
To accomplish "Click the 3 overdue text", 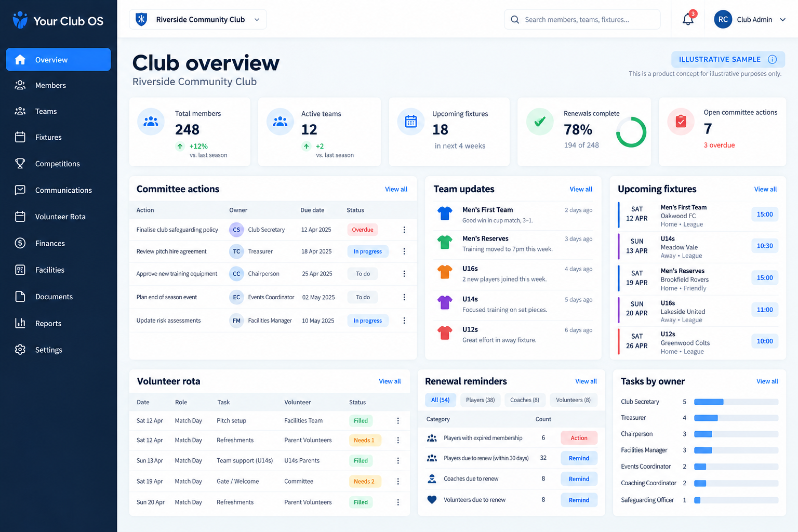I will 719,145.
